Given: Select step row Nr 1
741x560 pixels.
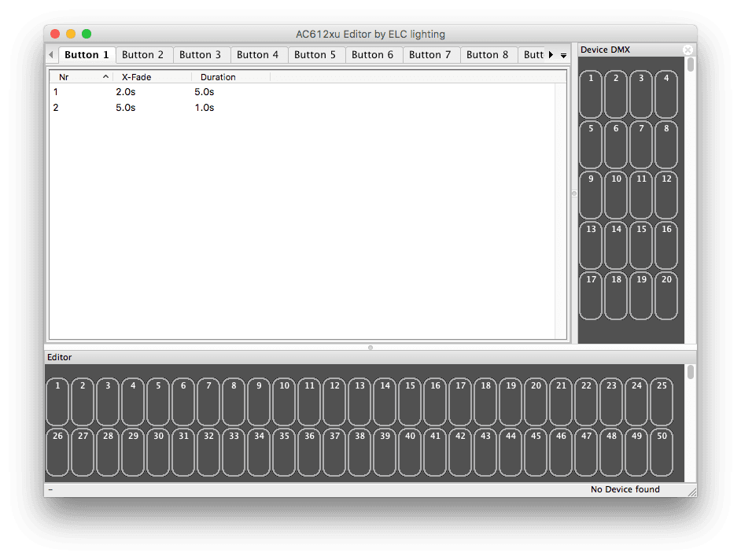Looking at the screenshot, I should pos(302,92).
